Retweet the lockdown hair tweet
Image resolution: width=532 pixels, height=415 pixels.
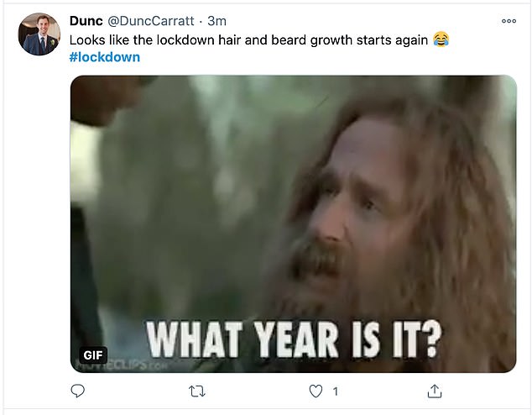[197, 391]
